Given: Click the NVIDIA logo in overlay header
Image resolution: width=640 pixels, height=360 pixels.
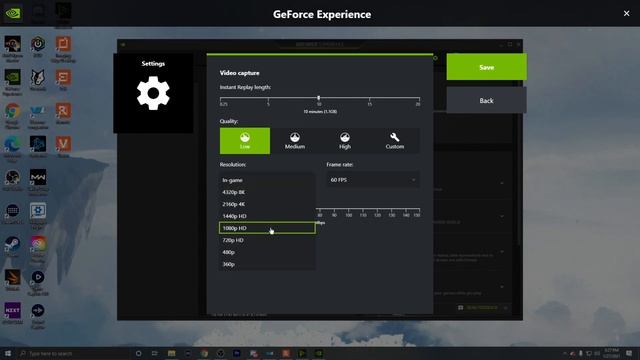Looking at the screenshot, I should 13,13.
